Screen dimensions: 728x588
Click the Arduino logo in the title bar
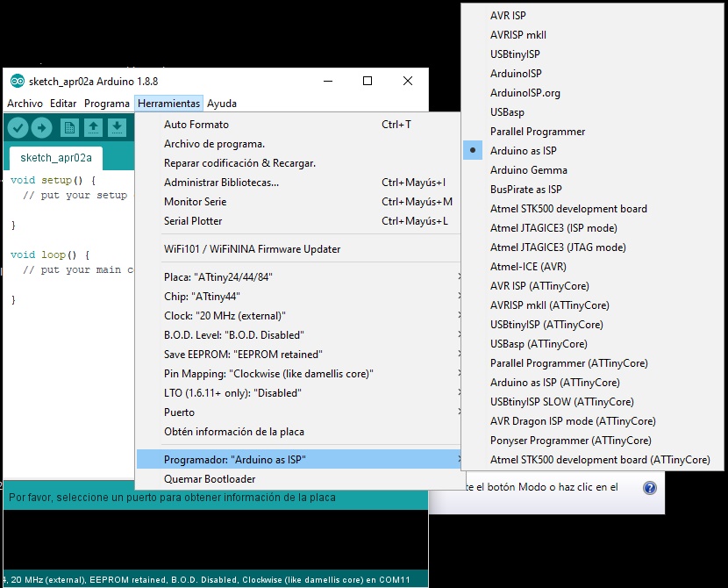[x=18, y=82]
